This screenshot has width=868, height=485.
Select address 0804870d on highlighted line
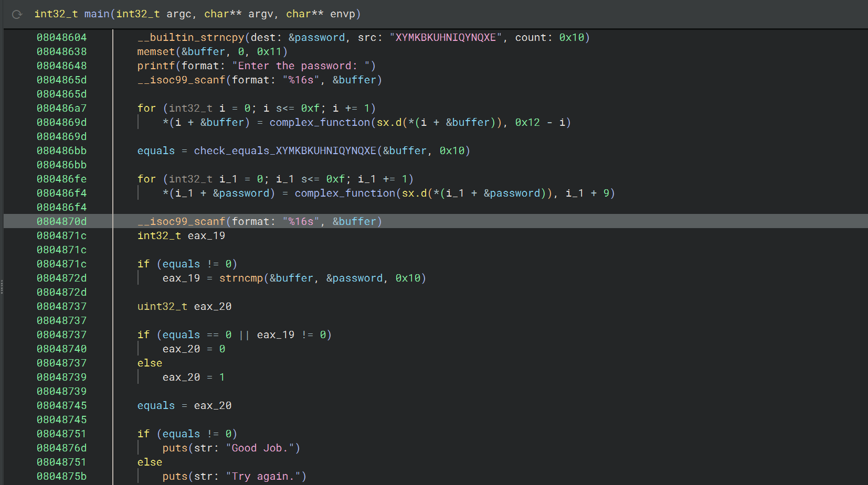pyautogui.click(x=61, y=222)
